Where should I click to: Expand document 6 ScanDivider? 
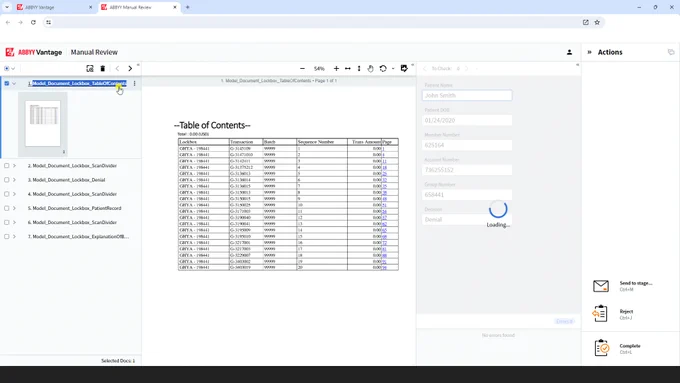14,222
